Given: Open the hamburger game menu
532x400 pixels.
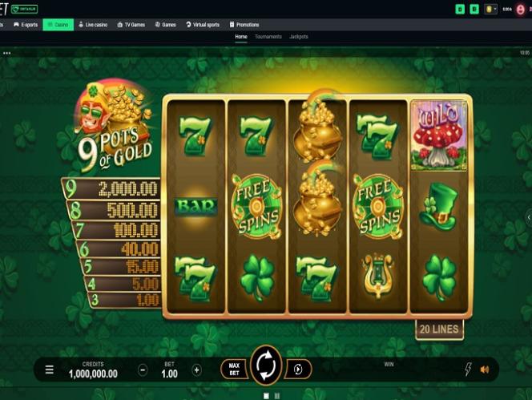Looking at the screenshot, I should [50, 370].
